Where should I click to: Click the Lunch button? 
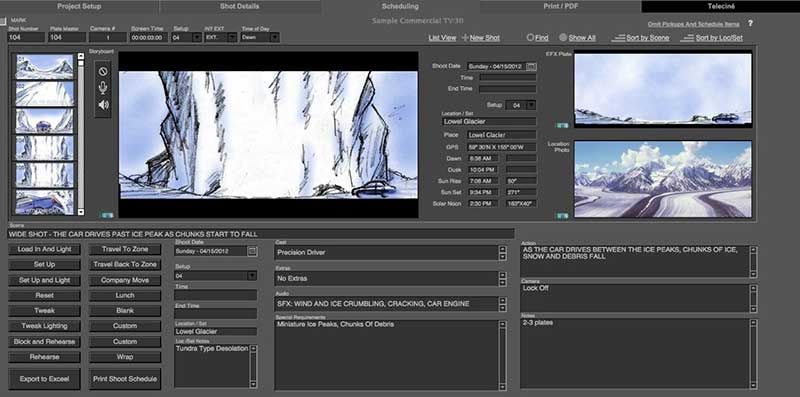(x=125, y=295)
